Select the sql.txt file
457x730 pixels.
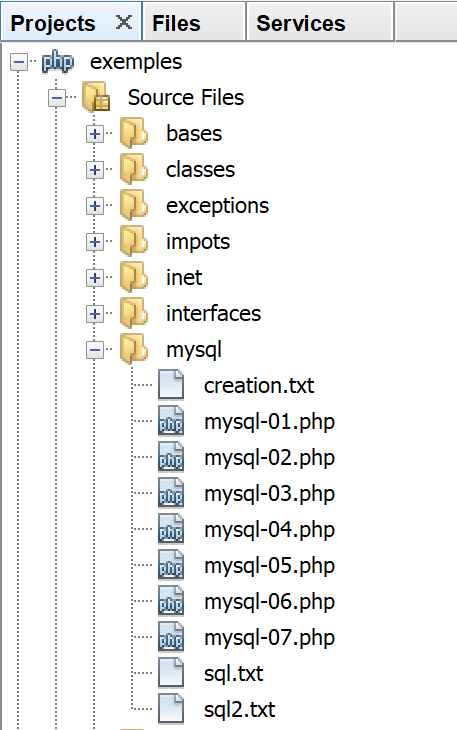pos(234,673)
